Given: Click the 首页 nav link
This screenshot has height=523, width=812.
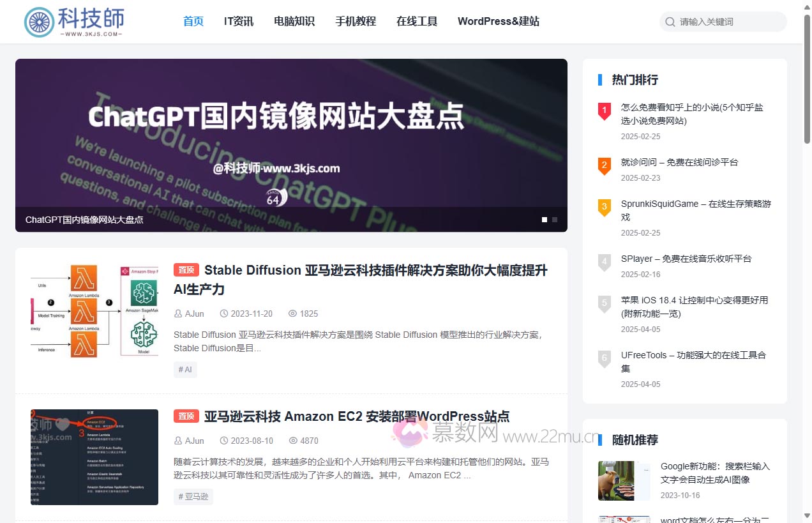Looking at the screenshot, I should click(x=193, y=21).
